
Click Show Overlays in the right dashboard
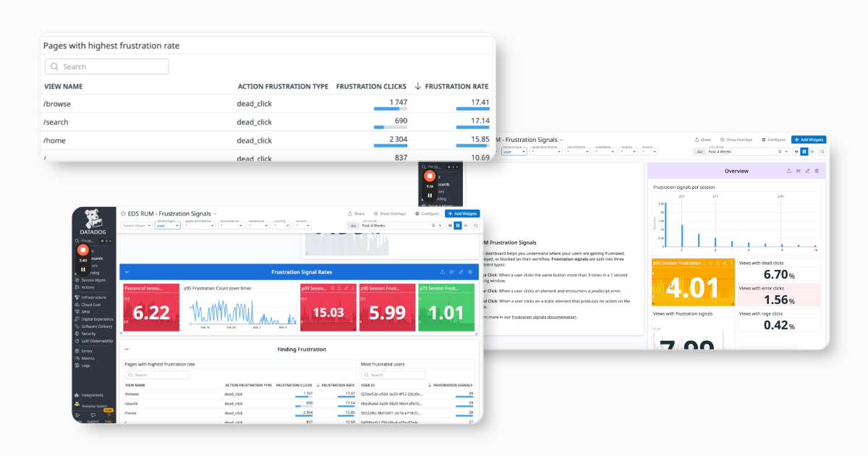coord(736,140)
